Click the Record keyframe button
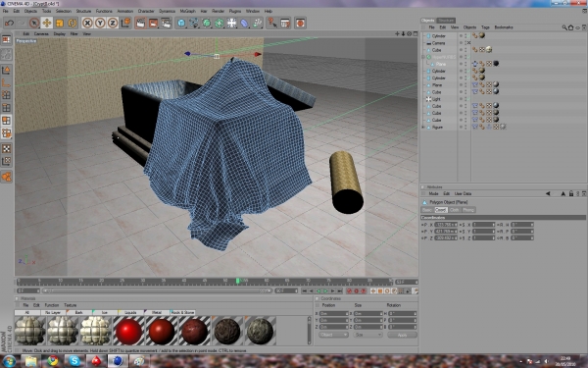The image size is (588, 368). coord(350,291)
